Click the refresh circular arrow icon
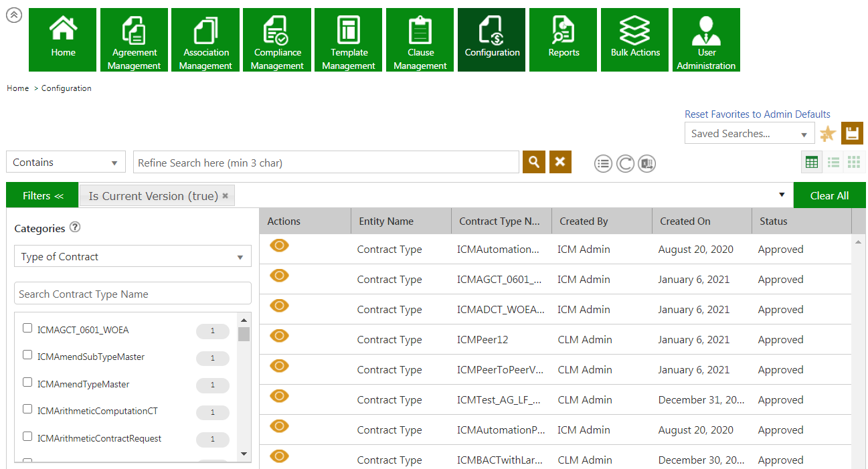This screenshot has height=469, width=868. (x=625, y=163)
